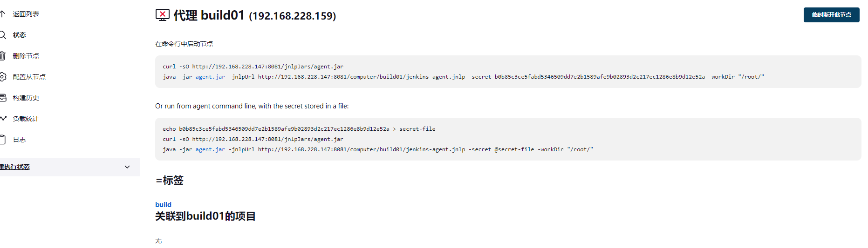The image size is (868, 248).
Task: Click agent.jar link in secret-file command
Action: [210, 149]
